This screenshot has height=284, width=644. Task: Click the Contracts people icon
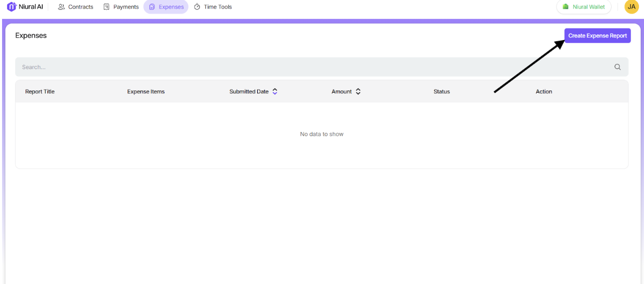(x=62, y=7)
